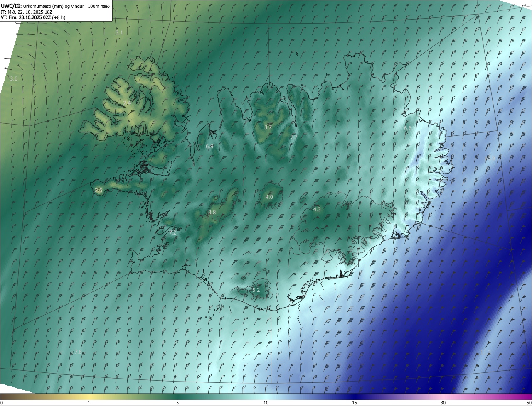Click the 7.2 value label on the map
This screenshot has width=532, height=406.
172,233
